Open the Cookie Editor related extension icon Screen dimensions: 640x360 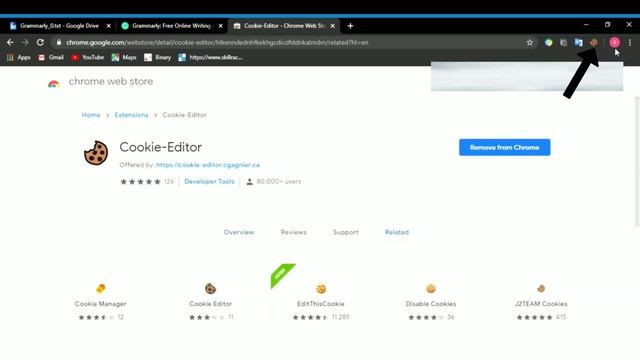210,289
